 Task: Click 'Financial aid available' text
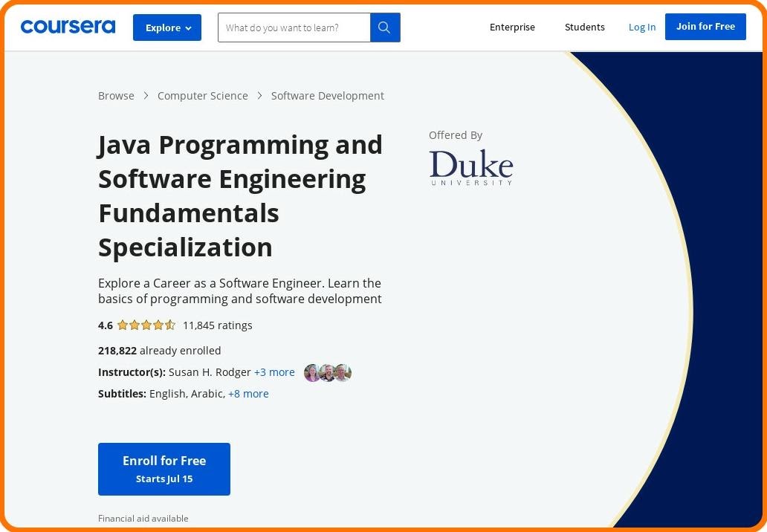pyautogui.click(x=143, y=519)
